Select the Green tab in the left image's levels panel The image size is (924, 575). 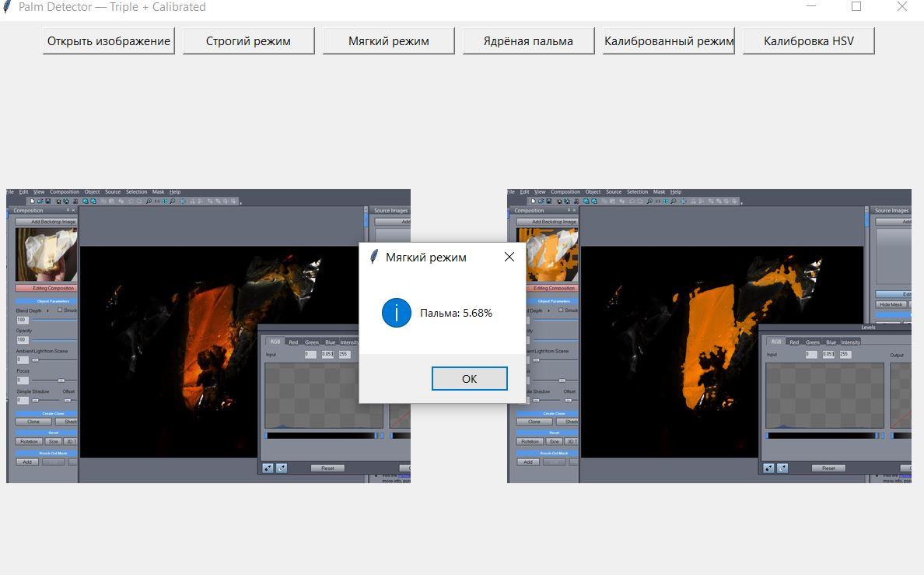[312, 342]
